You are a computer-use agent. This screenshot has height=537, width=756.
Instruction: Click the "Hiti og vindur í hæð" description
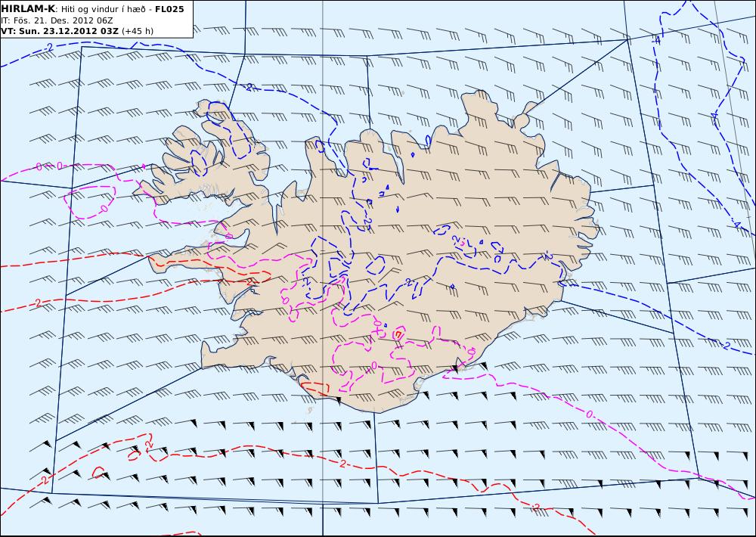point(104,9)
